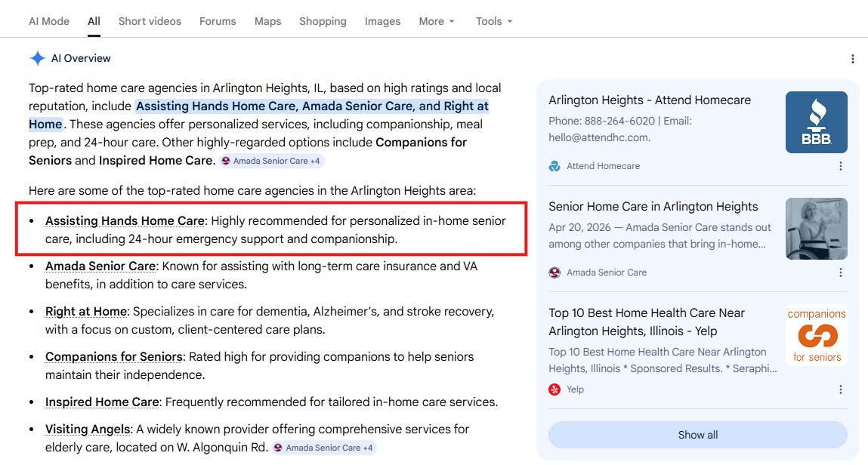Open the Companions for Seniors list link
The height and width of the screenshot is (465, 868).
click(x=114, y=356)
